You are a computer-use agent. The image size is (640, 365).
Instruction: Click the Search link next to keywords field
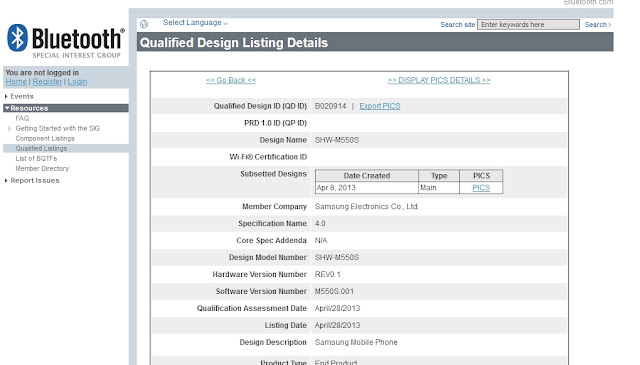(598, 24)
